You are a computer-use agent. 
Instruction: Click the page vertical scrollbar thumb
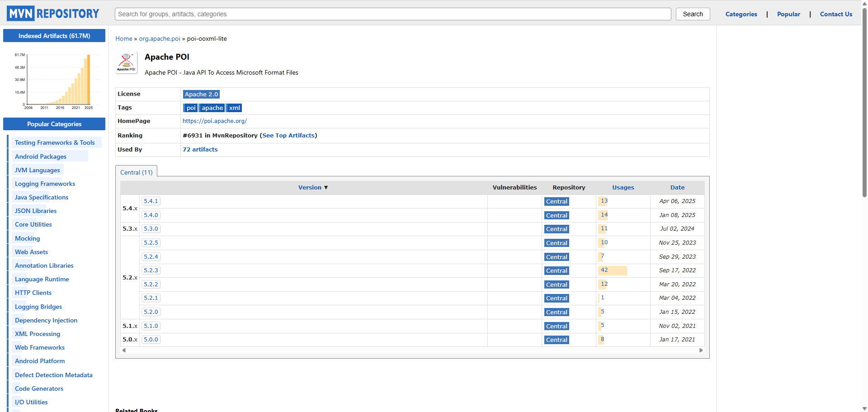point(864,103)
